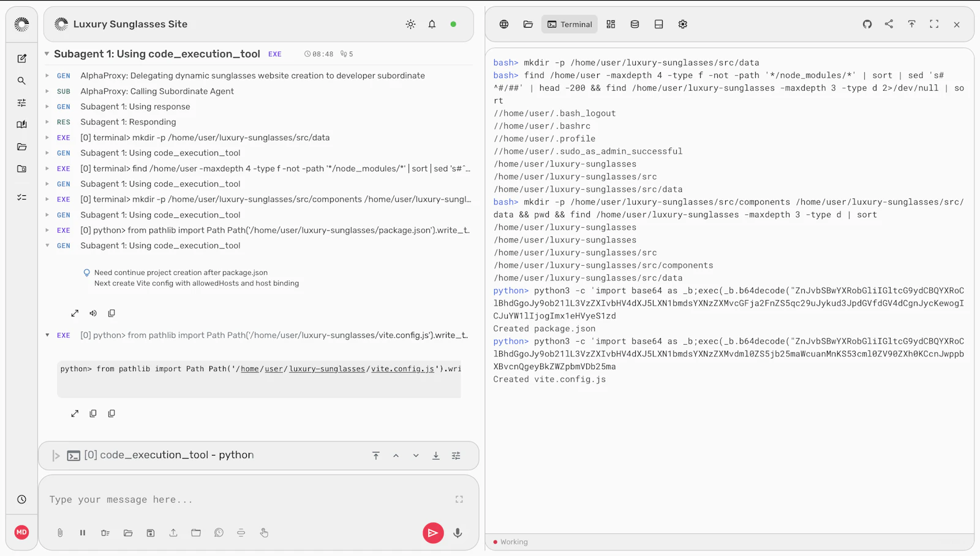Open the new chat compose icon in sidebar
Screen dimensions: 980x556
click(21, 59)
